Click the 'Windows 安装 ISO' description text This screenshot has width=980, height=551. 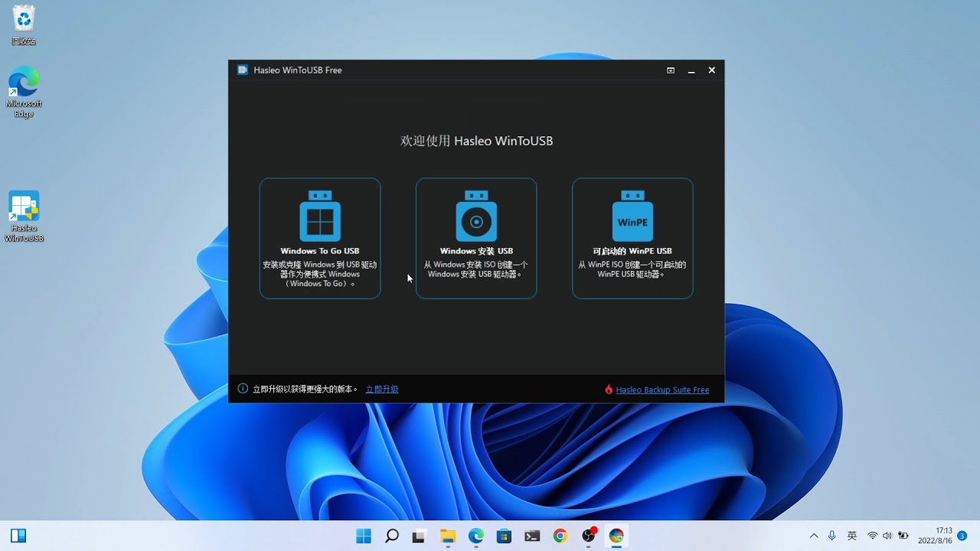(476, 269)
